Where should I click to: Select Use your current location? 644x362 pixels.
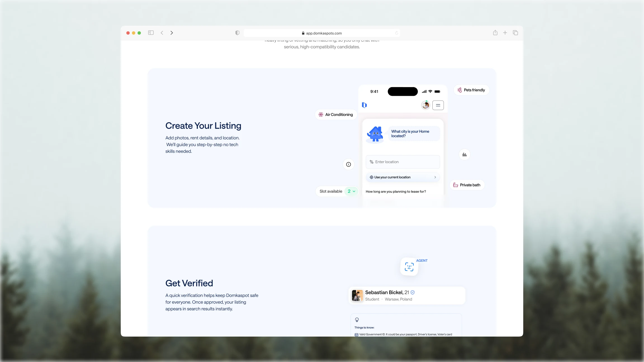click(x=403, y=177)
